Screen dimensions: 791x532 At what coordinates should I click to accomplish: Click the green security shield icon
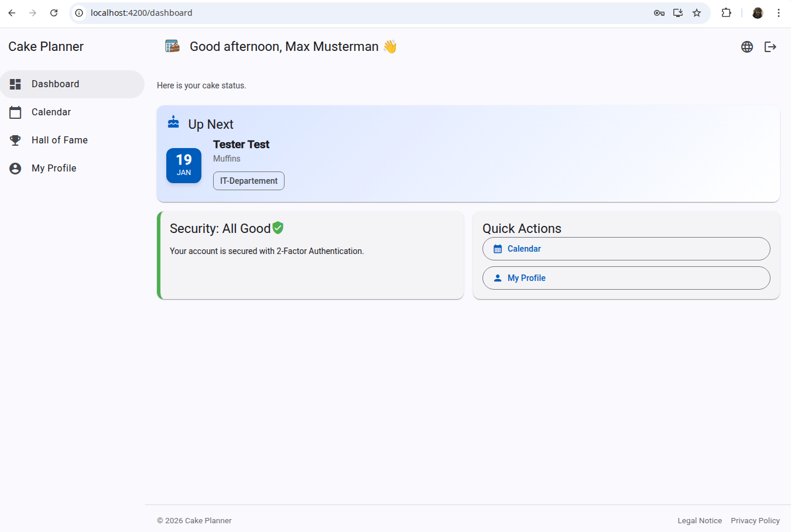pos(278,228)
